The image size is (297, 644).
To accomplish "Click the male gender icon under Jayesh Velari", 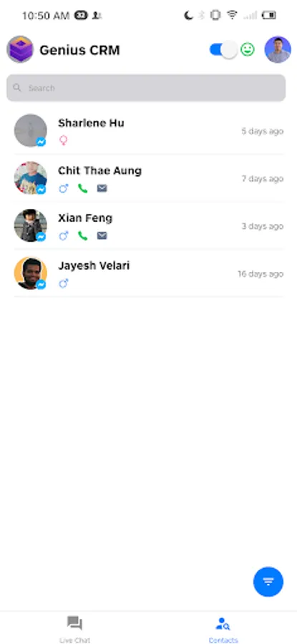I will (63, 283).
